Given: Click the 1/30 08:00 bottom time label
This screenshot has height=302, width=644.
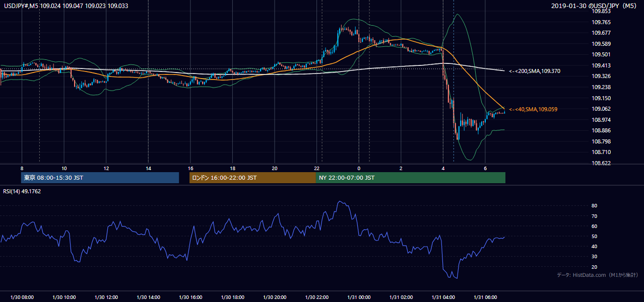Looking at the screenshot, I should pos(22,297).
